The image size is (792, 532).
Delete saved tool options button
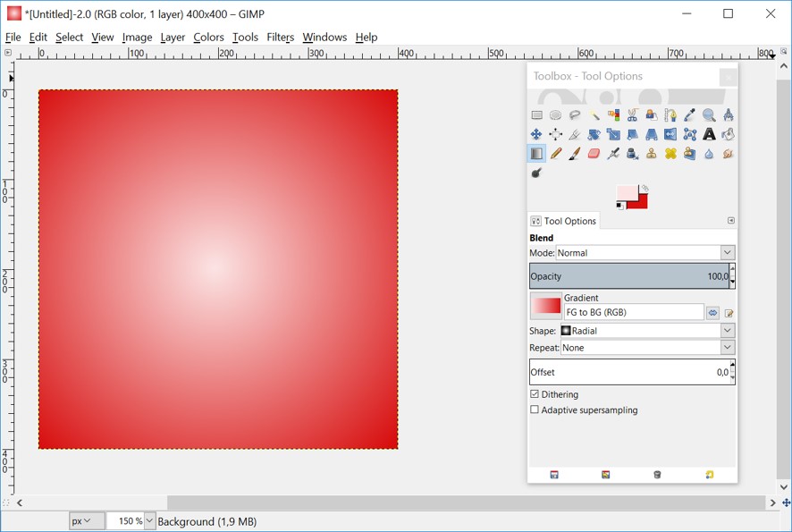657,475
